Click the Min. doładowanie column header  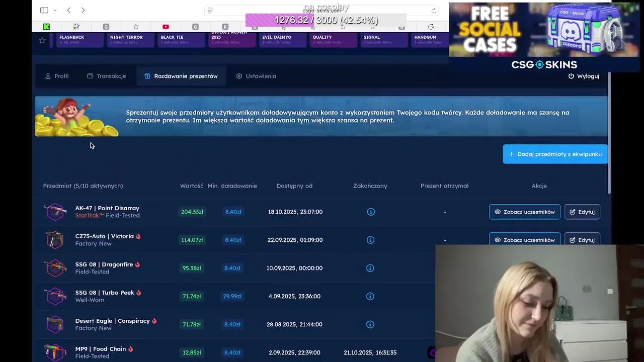[x=232, y=186]
